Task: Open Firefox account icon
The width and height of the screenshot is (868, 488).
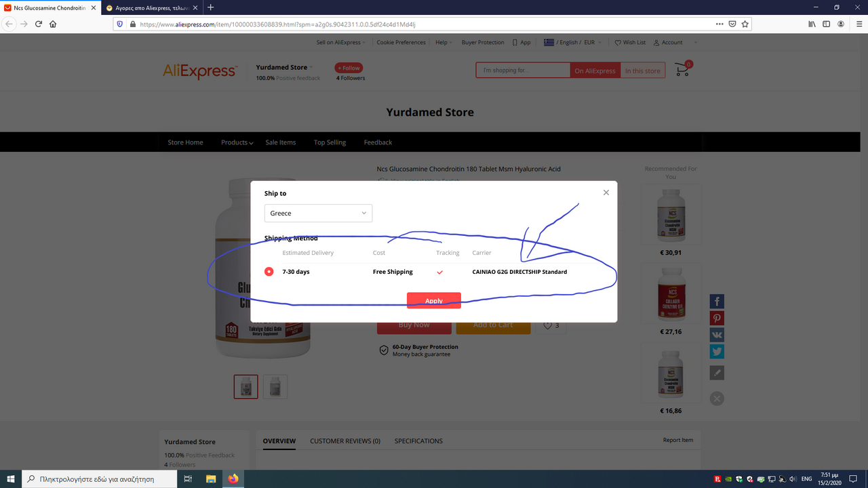Action: click(x=841, y=24)
